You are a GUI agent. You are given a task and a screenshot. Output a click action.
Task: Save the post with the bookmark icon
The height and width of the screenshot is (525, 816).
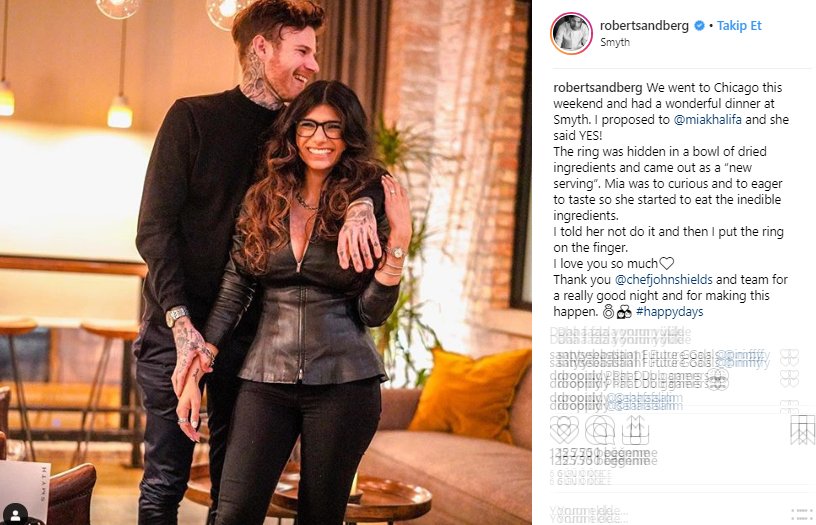click(802, 430)
